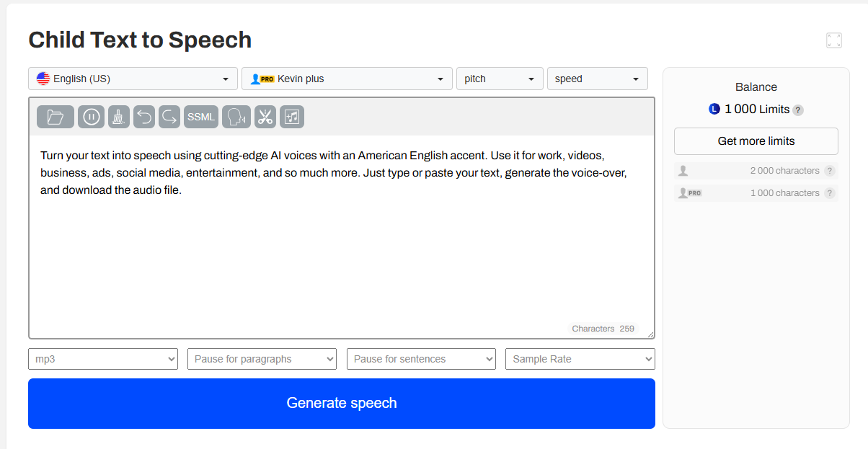Viewport: 868px width, 449px height.
Task: Select the voice pronunciation head icon
Action: coord(236,117)
